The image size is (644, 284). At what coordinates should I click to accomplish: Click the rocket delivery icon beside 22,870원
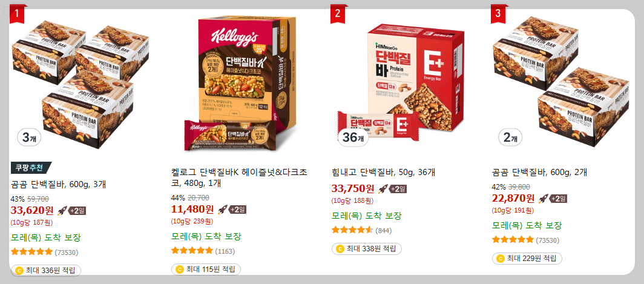544,199
